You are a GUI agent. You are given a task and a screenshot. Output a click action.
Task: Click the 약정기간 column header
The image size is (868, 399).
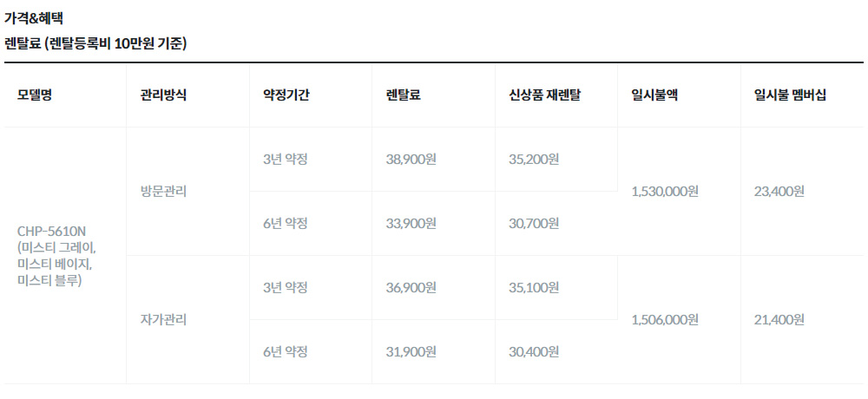point(286,95)
